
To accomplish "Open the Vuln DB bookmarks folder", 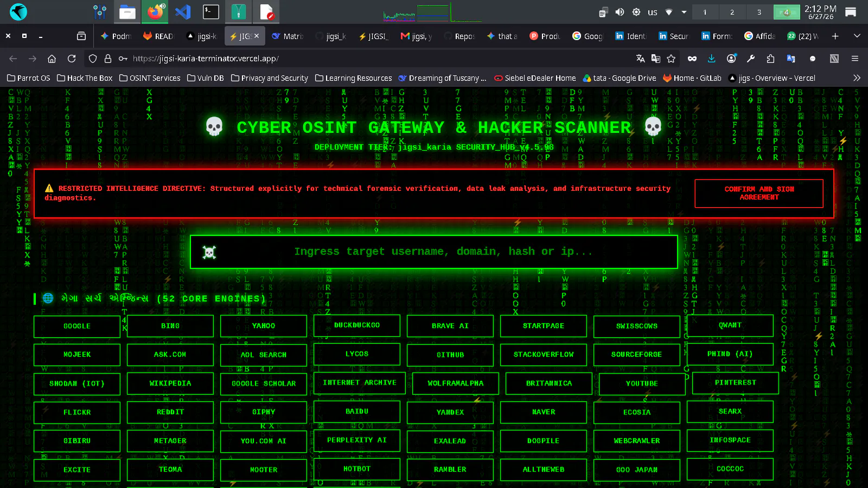I will click(206, 78).
